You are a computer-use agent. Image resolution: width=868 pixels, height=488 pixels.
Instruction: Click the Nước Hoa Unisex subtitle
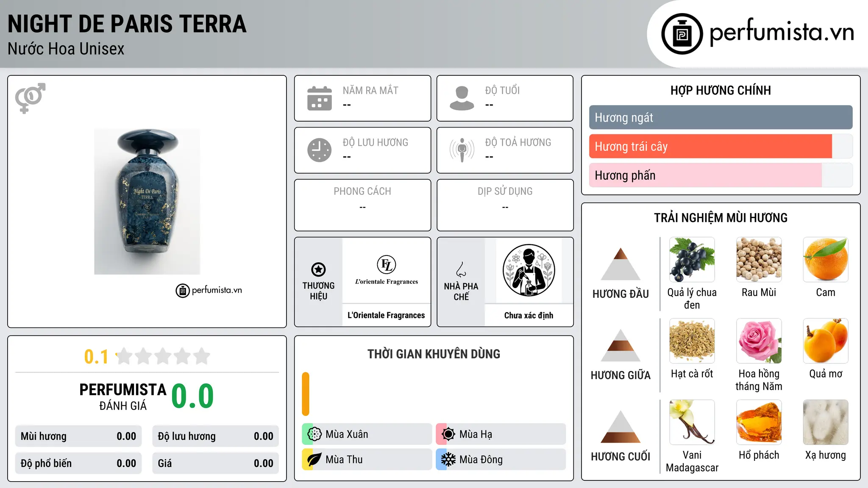click(66, 49)
